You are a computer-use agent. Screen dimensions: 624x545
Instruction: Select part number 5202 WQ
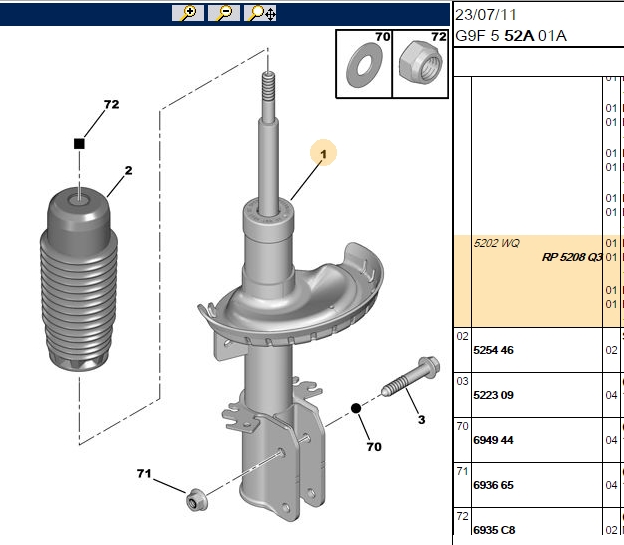[496, 243]
